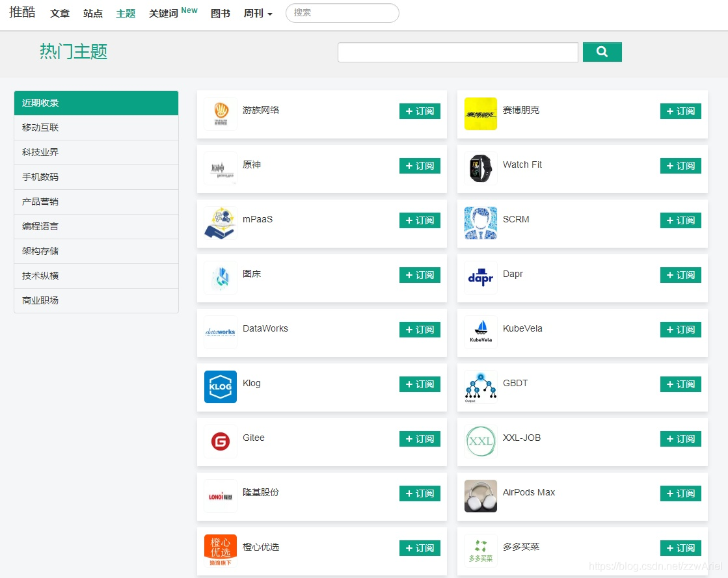
Task: Switch to the 架构存储 category
Action: coord(96,251)
